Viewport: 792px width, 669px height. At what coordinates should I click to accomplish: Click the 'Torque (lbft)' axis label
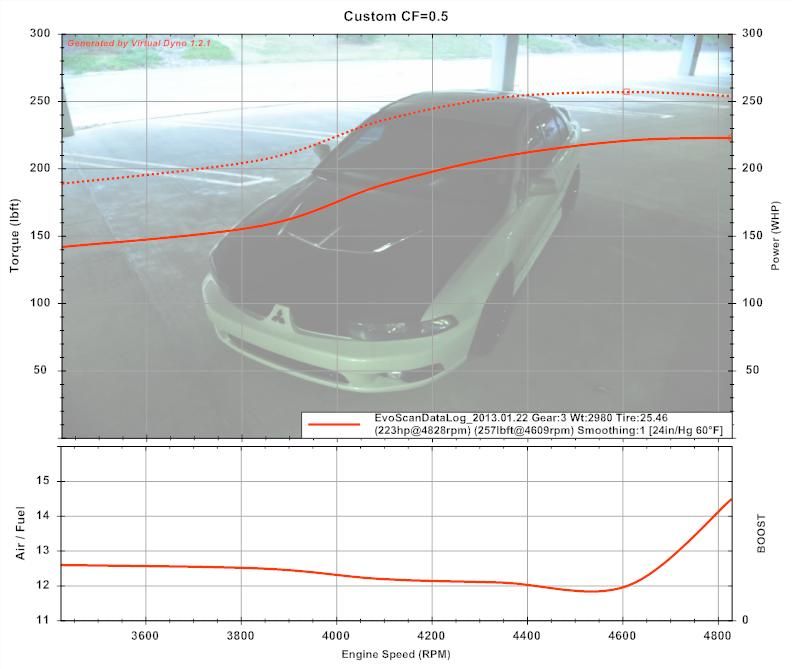14,235
